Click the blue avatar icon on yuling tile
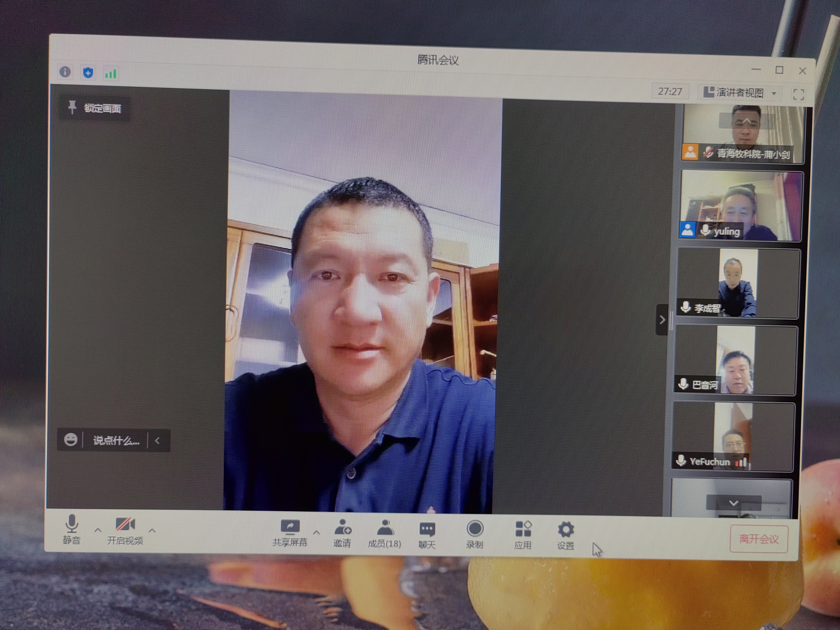840x630 pixels. [687, 230]
